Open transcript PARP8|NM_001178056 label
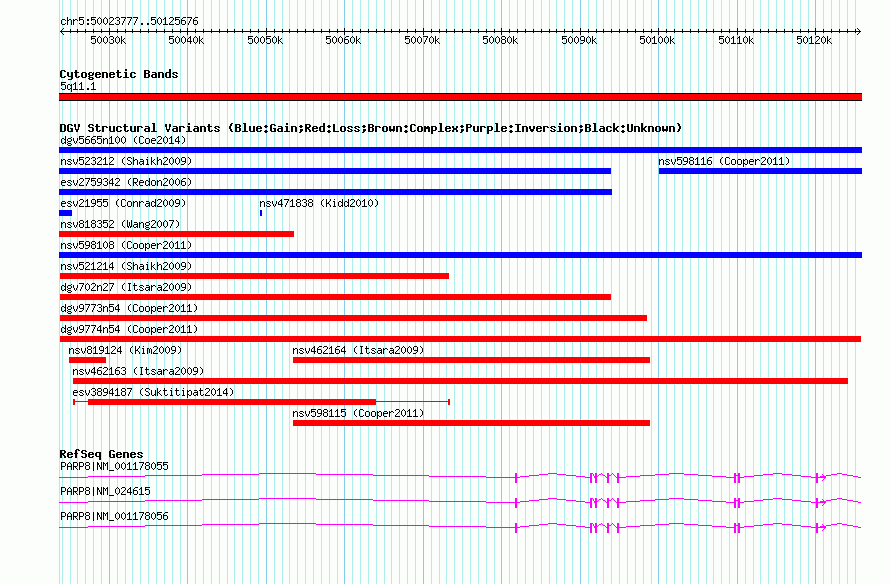 (x=114, y=516)
